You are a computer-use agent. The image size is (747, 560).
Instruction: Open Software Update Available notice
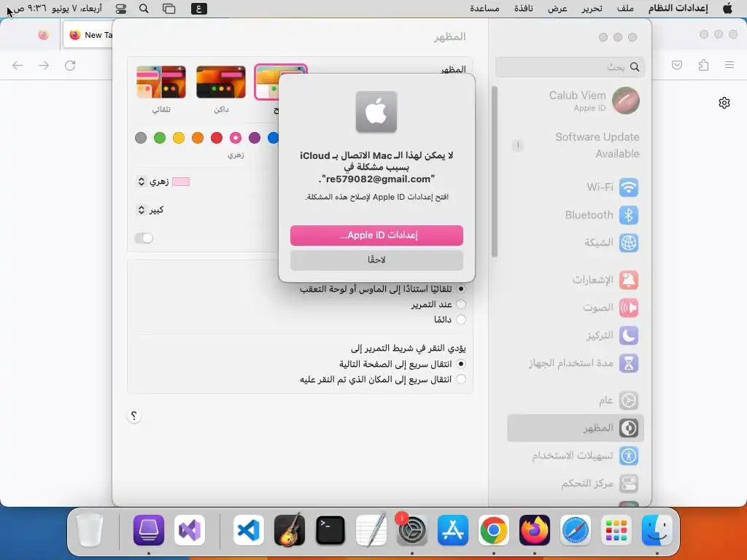(576, 145)
